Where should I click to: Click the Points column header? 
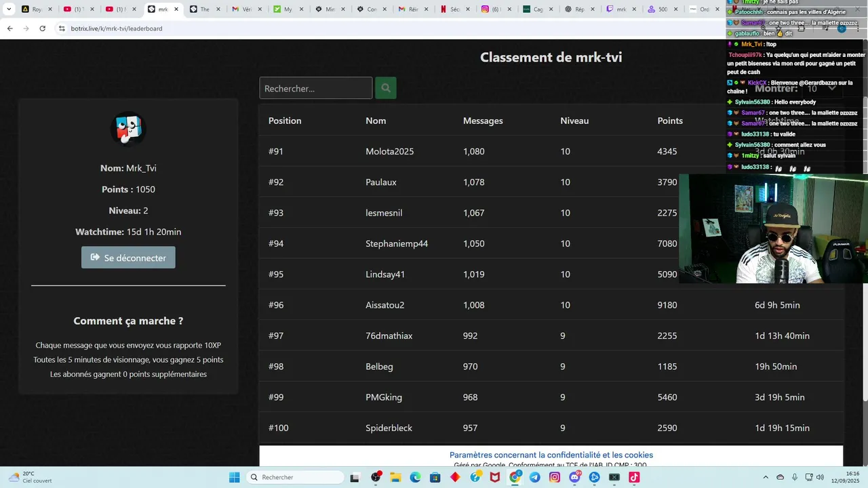coord(670,121)
